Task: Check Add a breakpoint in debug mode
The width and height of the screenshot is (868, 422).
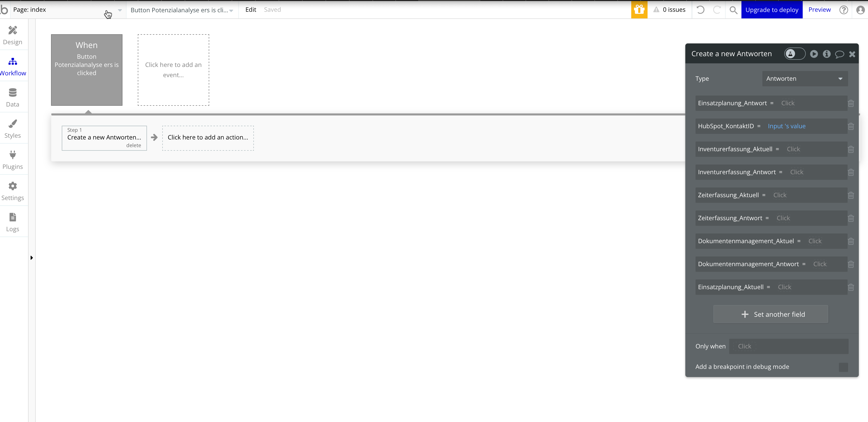Action: 843,367
